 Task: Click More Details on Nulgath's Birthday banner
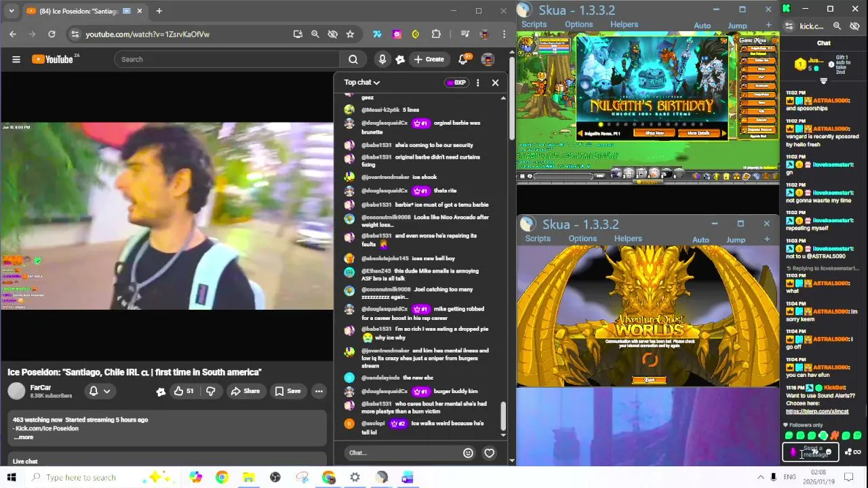(698, 134)
